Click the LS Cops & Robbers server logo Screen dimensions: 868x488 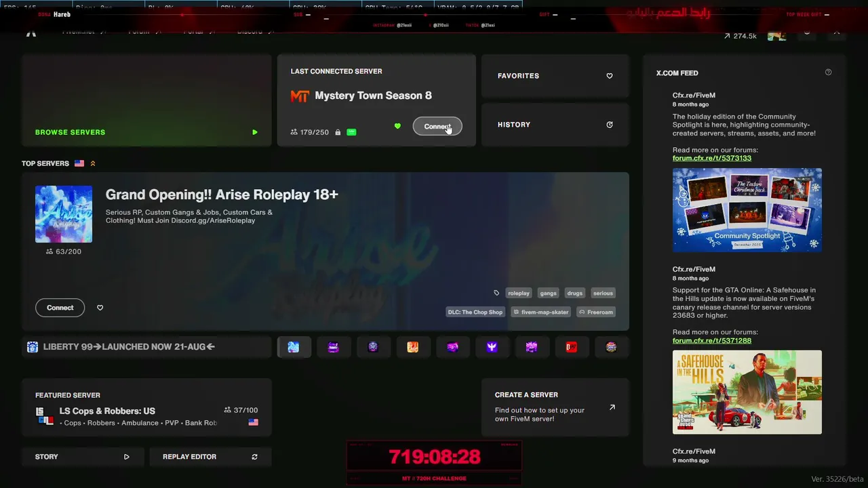45,416
